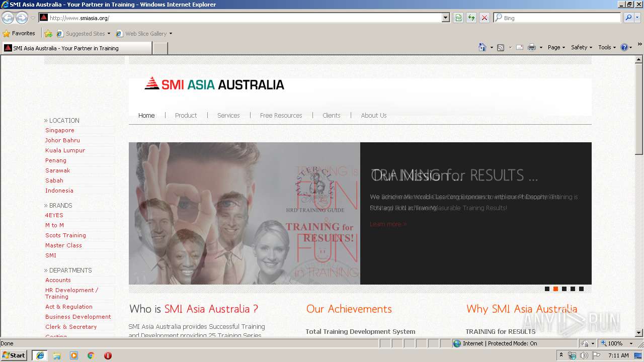Screen dimensions: 644x362
Task: Click the Start button
Action: coord(14,355)
